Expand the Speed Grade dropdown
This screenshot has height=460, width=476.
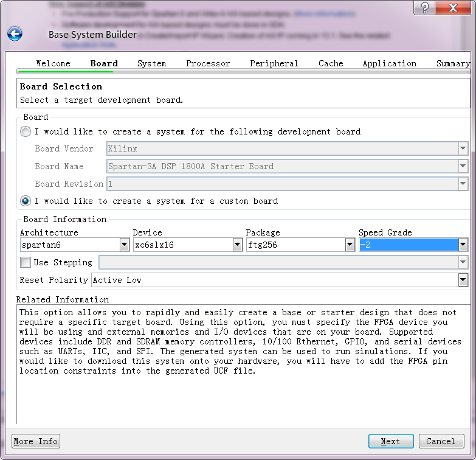click(463, 245)
